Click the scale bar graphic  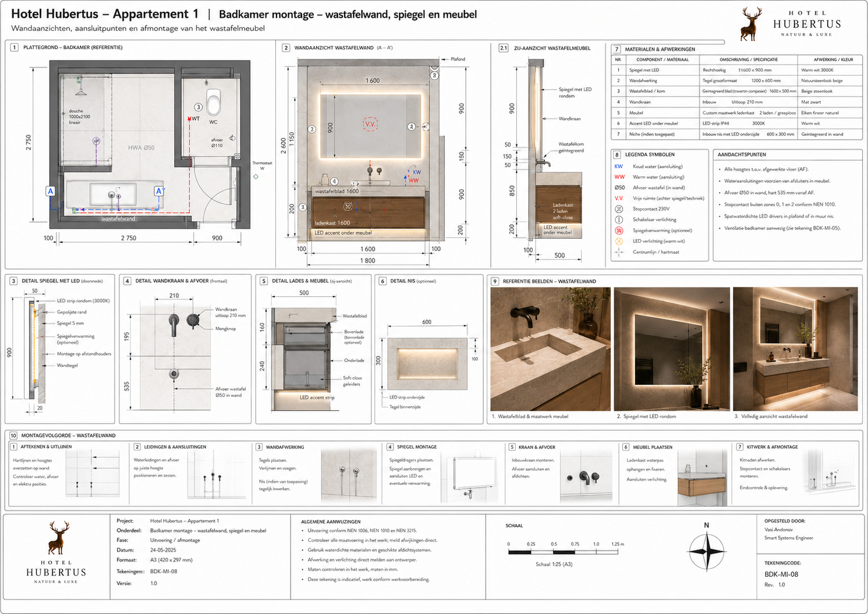[564, 552]
